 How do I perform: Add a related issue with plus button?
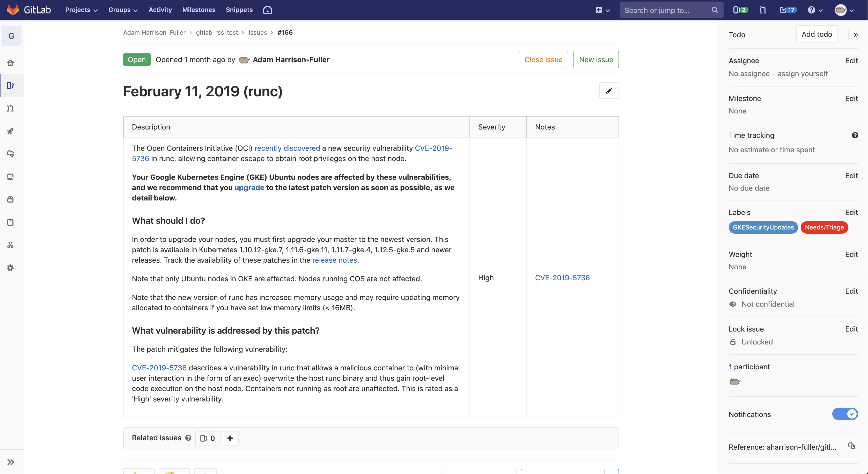[230, 438]
